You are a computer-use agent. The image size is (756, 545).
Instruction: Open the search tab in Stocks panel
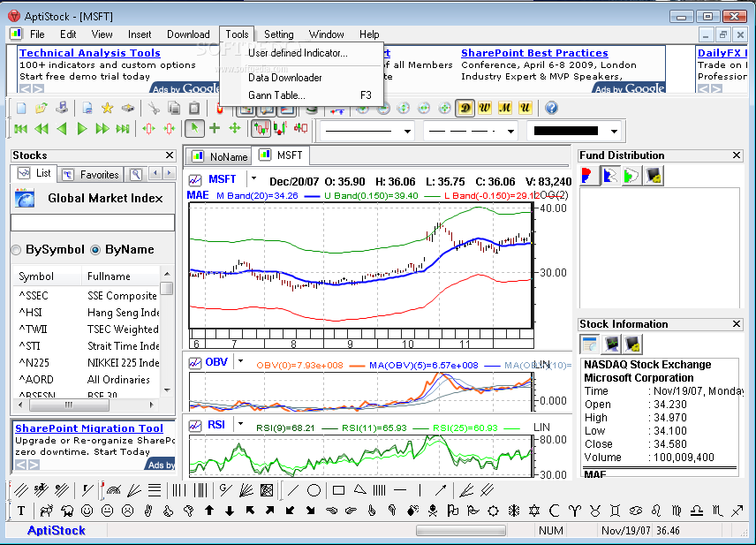(136, 175)
